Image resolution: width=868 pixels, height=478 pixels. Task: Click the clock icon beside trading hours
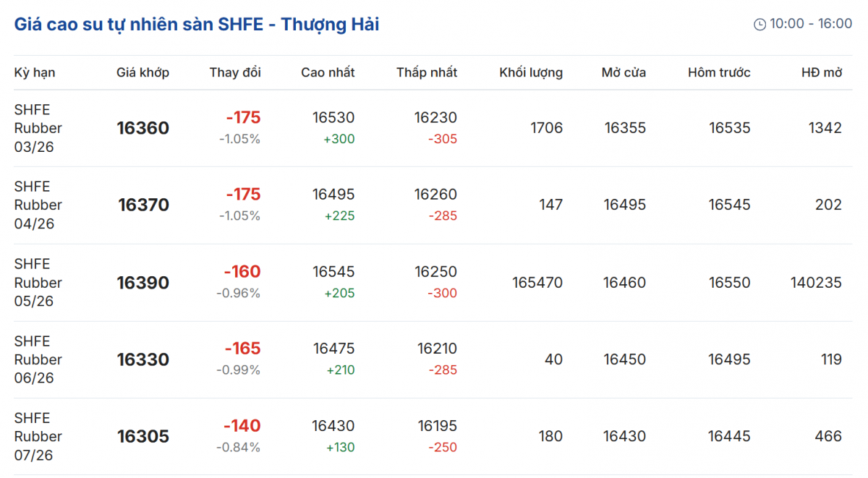tap(759, 25)
